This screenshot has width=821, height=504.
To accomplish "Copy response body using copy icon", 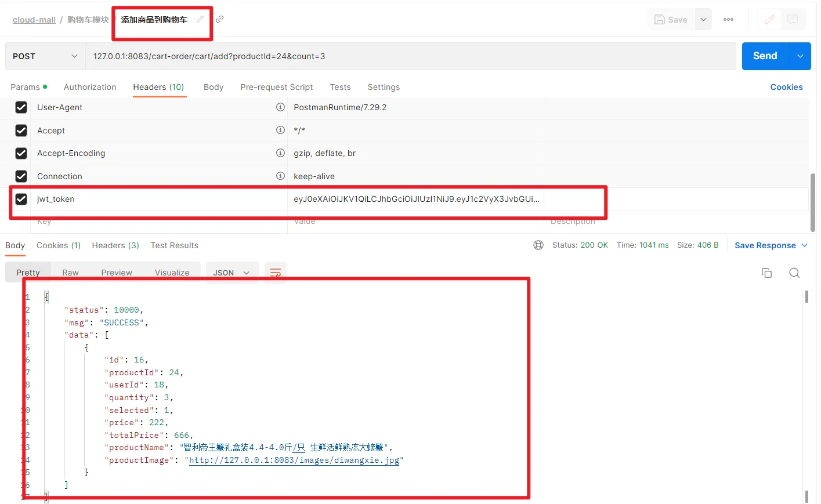I will coord(766,273).
